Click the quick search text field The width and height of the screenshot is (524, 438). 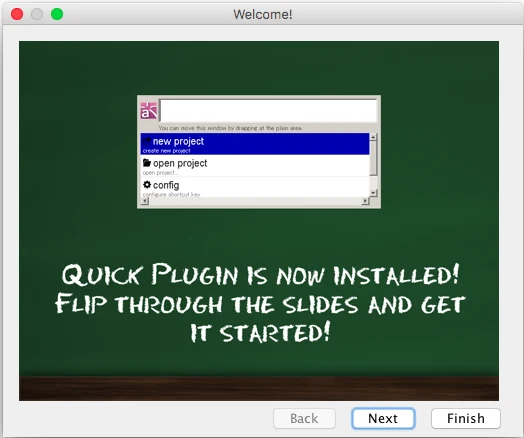pos(268,111)
